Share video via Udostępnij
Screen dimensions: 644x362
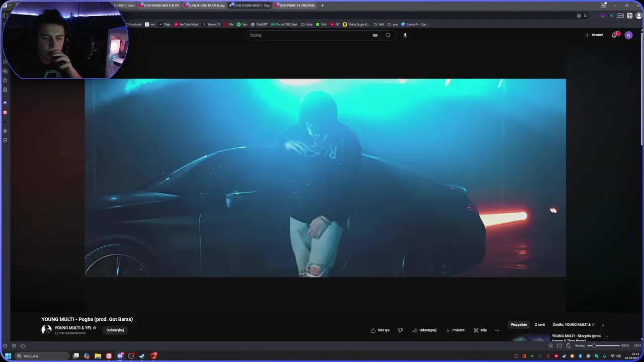click(x=424, y=330)
